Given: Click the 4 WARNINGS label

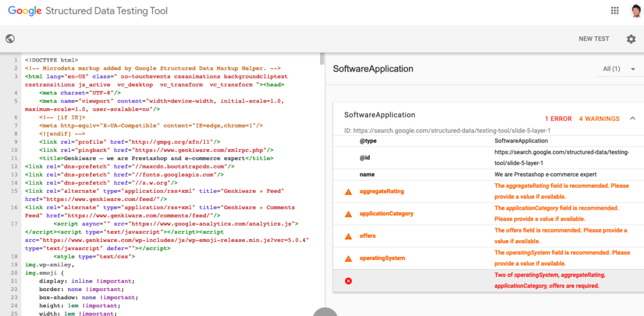Looking at the screenshot, I should tap(599, 119).
